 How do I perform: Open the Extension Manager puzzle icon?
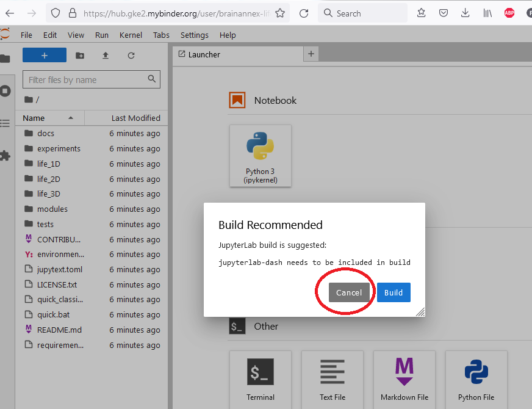click(5, 156)
